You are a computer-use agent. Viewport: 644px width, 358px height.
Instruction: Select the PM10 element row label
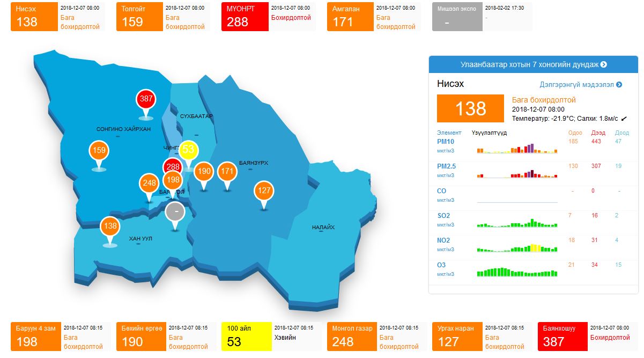coord(446,142)
